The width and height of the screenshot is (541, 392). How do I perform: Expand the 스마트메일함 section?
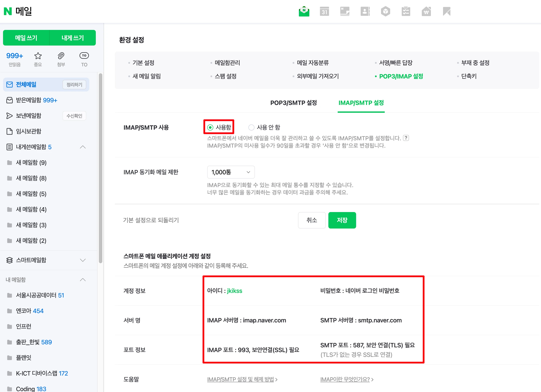pyautogui.click(x=83, y=260)
